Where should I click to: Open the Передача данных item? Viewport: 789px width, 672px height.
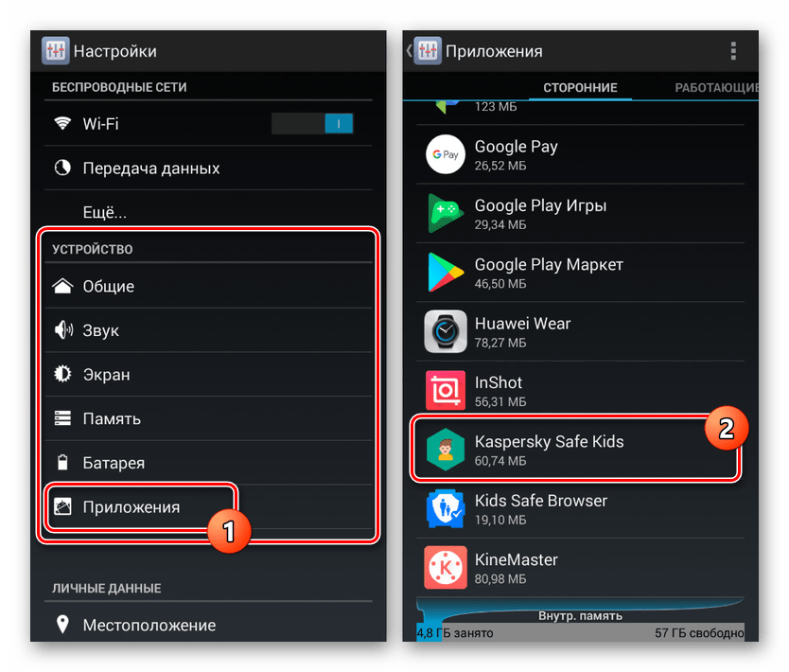208,168
